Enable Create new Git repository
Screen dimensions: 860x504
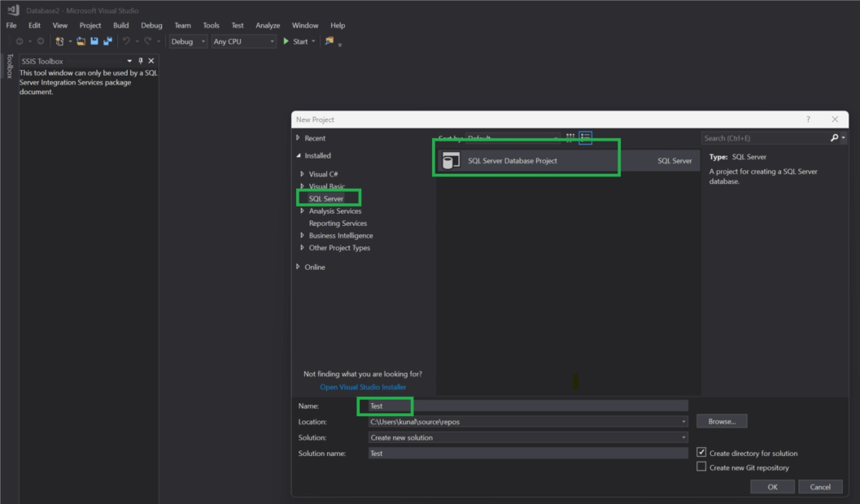[x=701, y=467]
